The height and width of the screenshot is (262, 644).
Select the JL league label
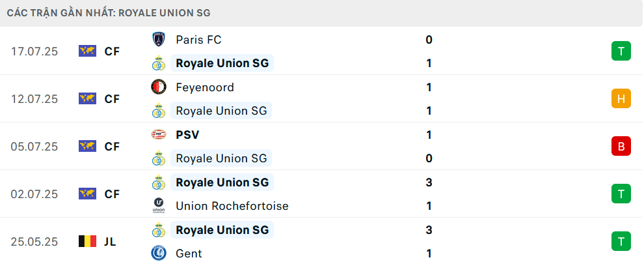(x=110, y=242)
